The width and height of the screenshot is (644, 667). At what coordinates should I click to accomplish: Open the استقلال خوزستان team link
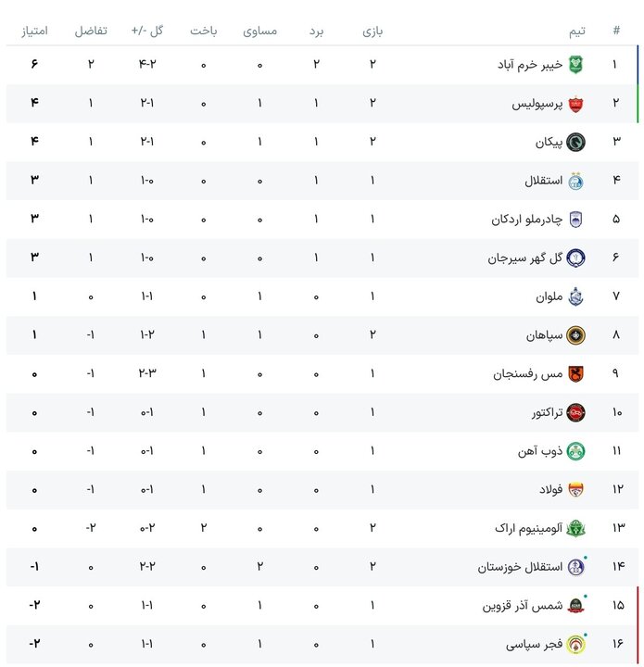tap(518, 567)
